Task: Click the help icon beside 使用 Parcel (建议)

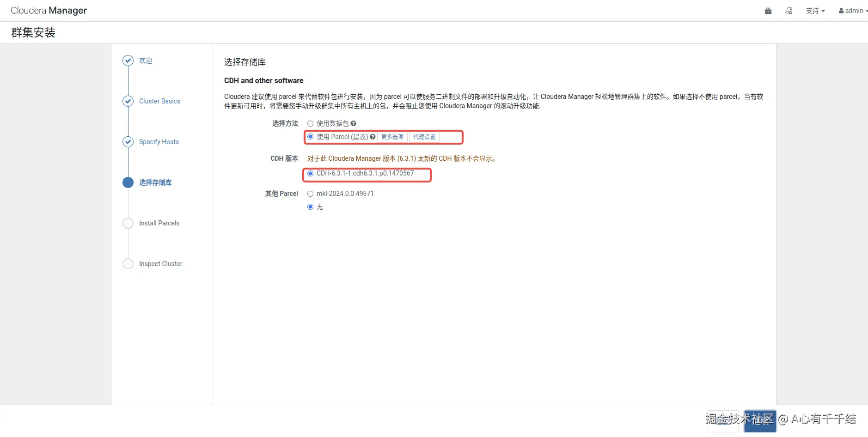Action: click(x=373, y=137)
